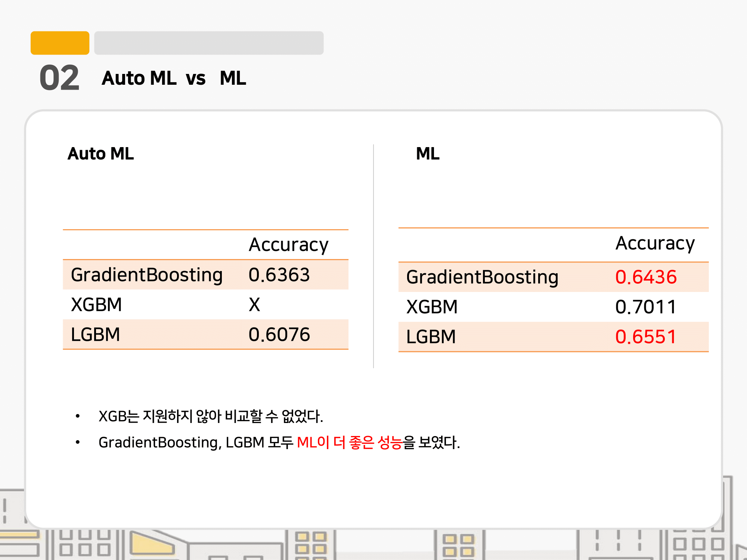Click ML XGBM accuracy 0.7011
The width and height of the screenshot is (747, 560).
[646, 307]
